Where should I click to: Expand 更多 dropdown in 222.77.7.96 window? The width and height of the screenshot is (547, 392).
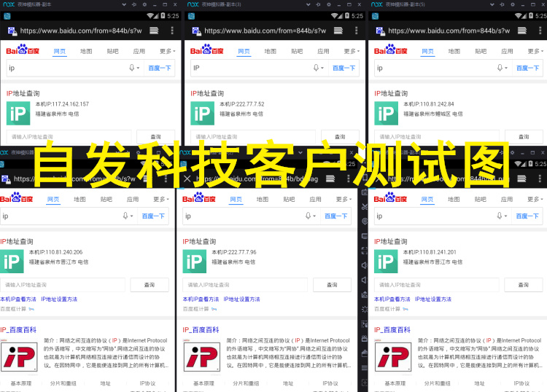tap(344, 200)
